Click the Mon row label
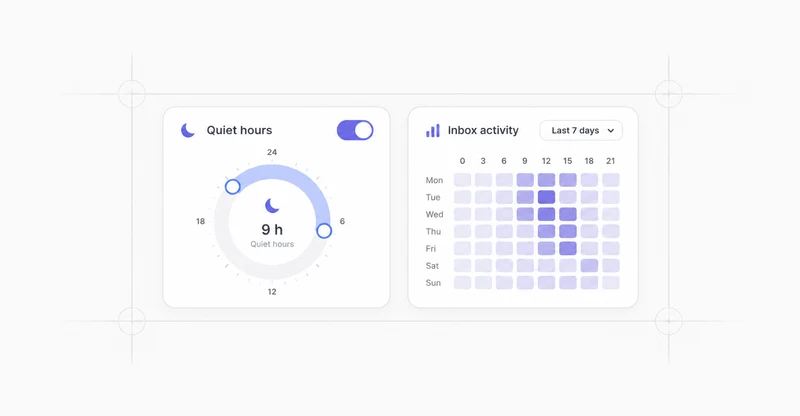 click(434, 180)
